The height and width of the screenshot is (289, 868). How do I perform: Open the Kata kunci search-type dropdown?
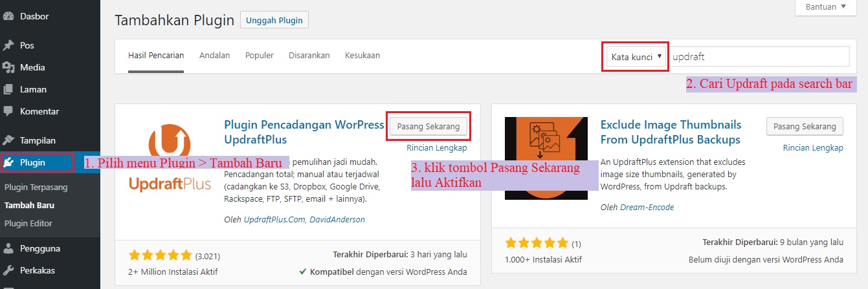click(x=636, y=56)
